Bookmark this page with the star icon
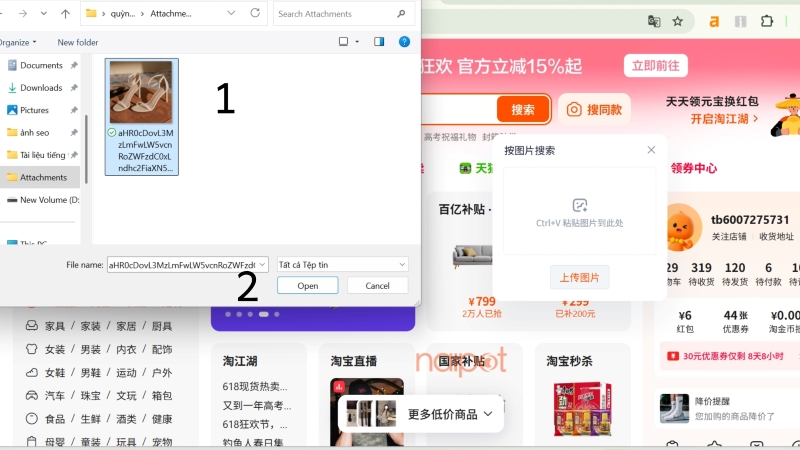This screenshot has width=800, height=450. (x=677, y=21)
